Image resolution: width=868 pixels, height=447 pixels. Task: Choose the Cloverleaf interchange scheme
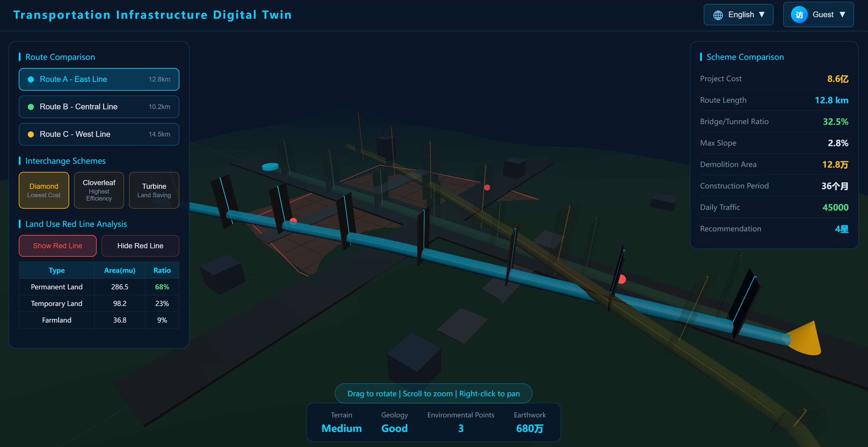99,190
